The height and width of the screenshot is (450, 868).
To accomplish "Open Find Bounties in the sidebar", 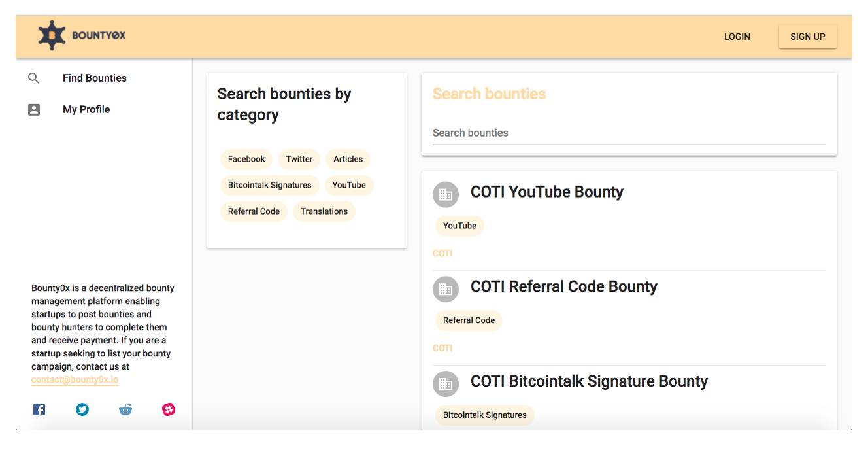I will 95,78.
